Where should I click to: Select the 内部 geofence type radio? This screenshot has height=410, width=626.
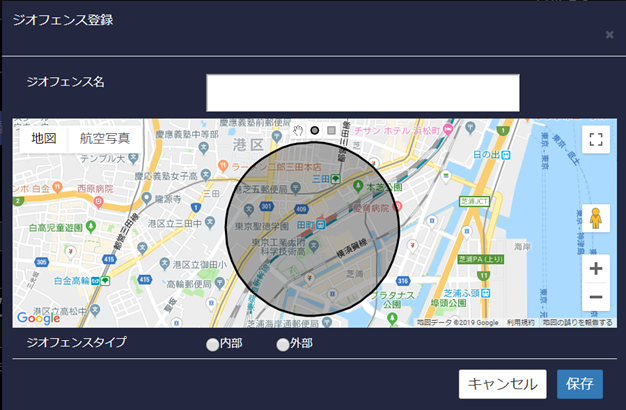212,345
